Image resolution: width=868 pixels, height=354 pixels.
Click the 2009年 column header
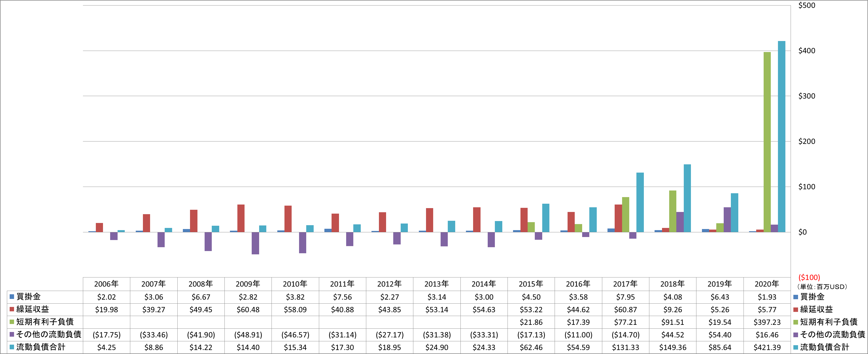tap(248, 284)
